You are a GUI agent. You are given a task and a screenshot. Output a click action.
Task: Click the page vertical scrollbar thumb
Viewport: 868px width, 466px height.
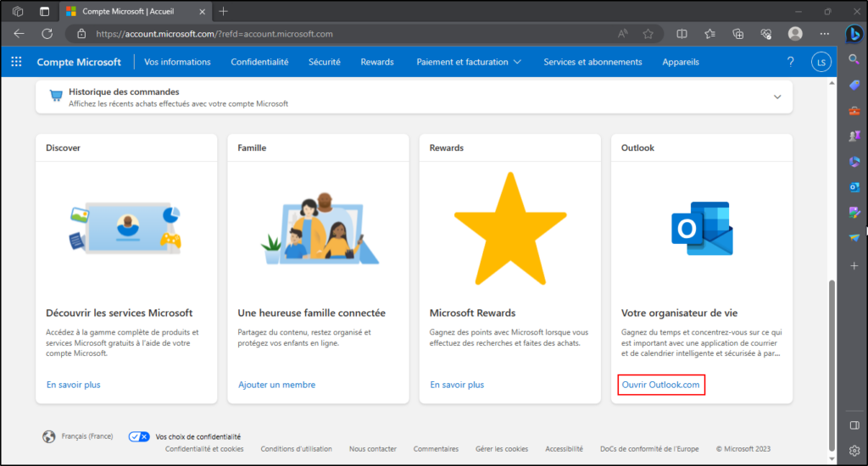click(832, 365)
